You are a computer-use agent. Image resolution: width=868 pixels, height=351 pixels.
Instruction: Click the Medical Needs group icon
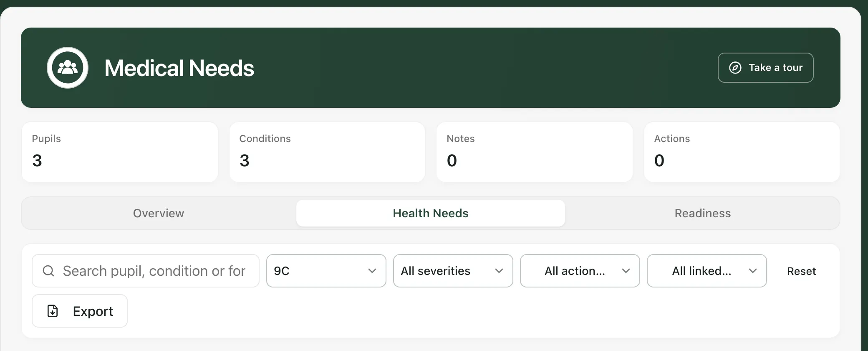coord(68,68)
